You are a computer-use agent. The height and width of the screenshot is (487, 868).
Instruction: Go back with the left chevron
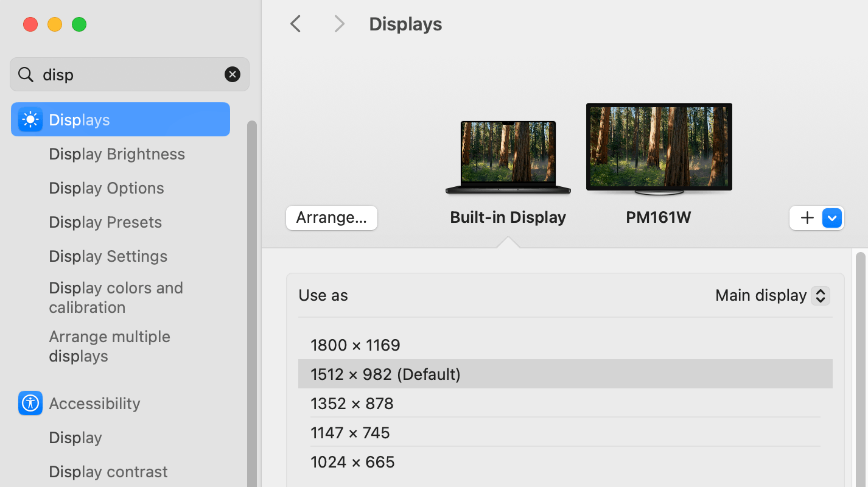[296, 24]
